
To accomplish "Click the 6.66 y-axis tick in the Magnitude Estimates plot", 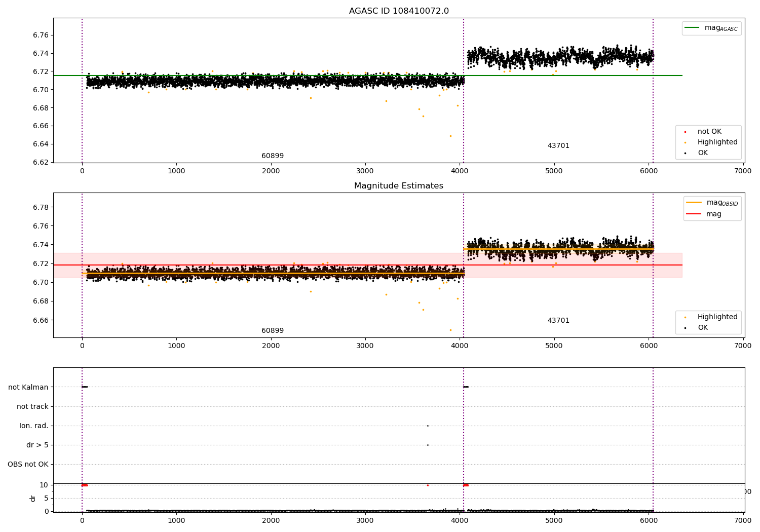I will (41, 320).
